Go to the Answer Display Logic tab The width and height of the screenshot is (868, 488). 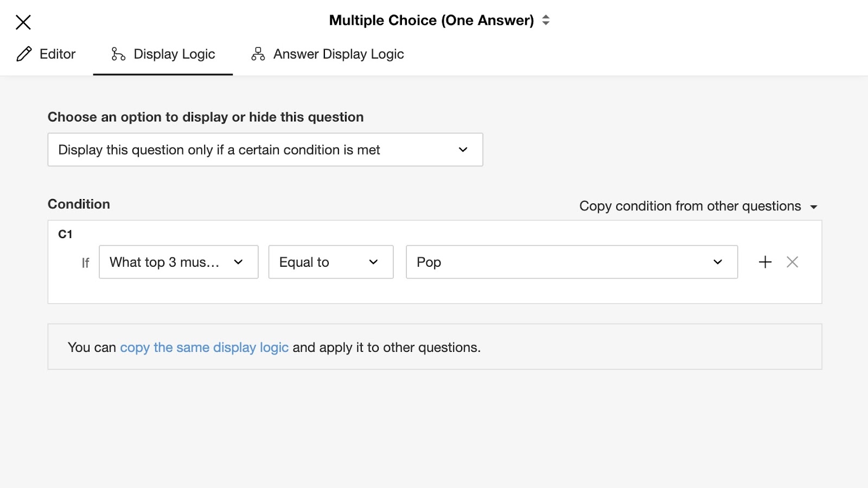pos(339,54)
